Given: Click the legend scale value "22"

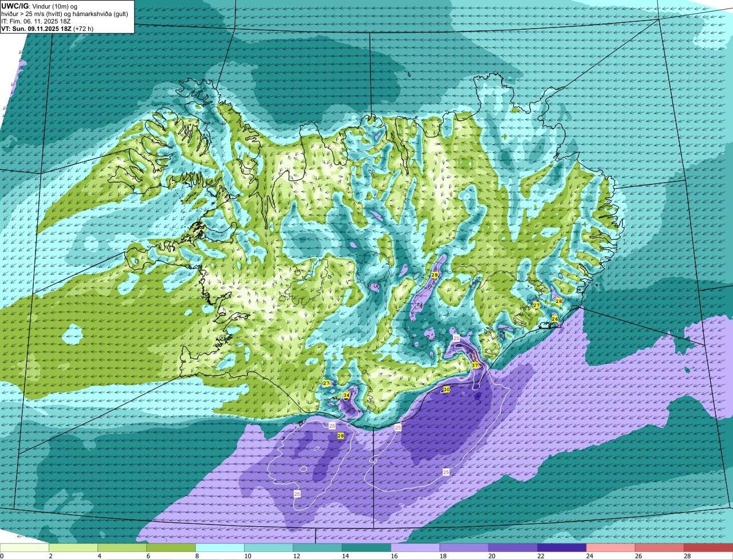Looking at the screenshot, I should click(541, 556).
